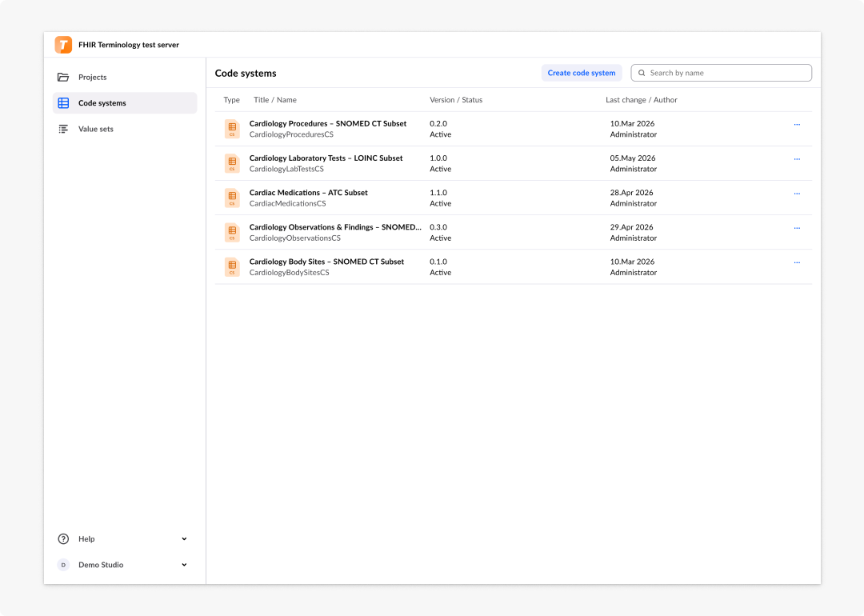
Task: Click the 28.Apr 2026 date
Action: [631, 193]
